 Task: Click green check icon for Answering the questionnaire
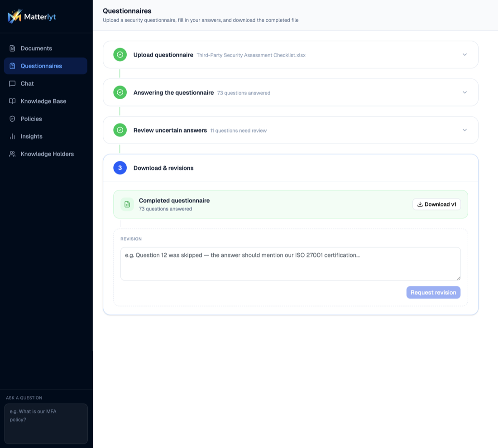pos(120,92)
